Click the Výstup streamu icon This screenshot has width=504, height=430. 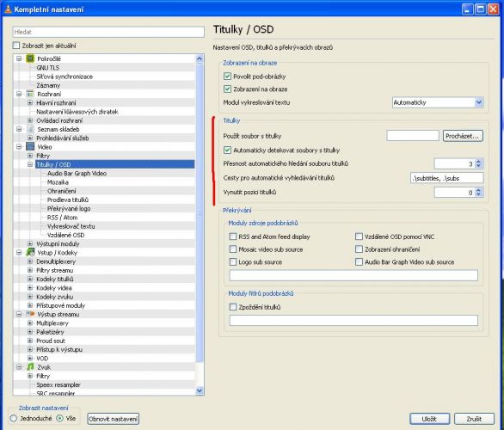point(30,314)
